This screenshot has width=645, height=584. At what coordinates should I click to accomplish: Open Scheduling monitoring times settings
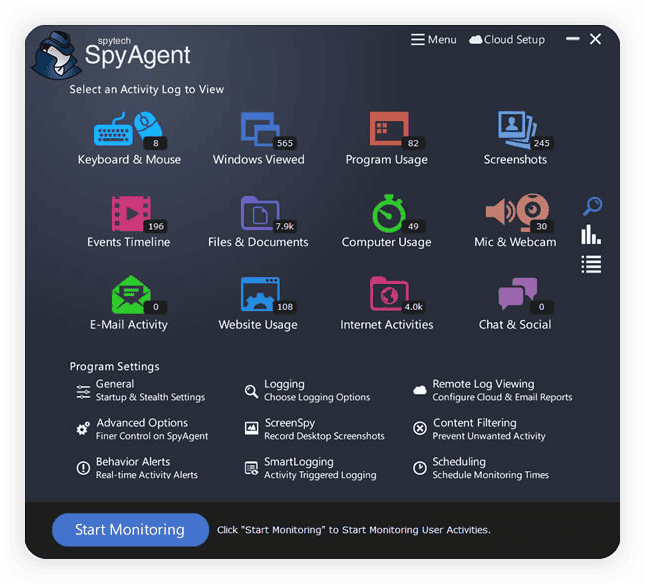pos(481,468)
